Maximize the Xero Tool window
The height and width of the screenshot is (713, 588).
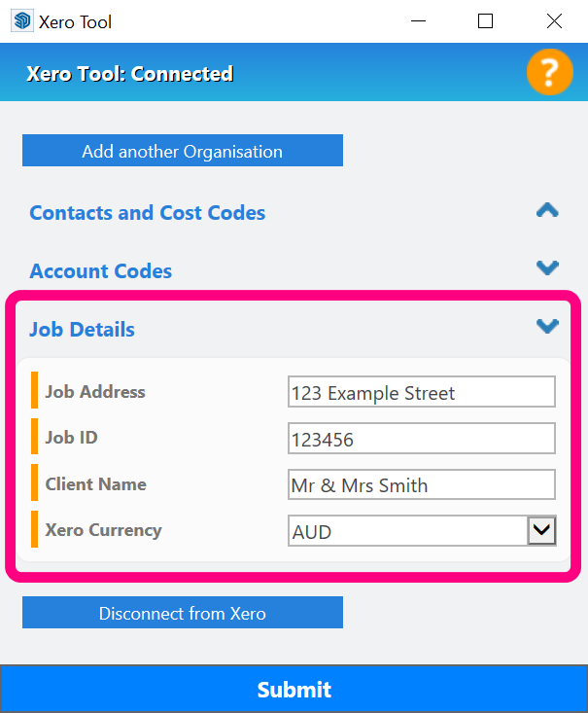[x=485, y=21]
